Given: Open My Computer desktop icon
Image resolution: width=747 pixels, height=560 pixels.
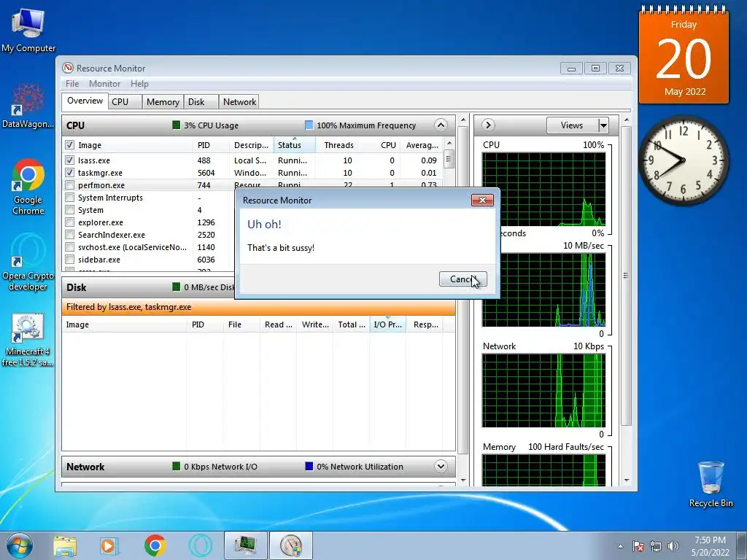Looking at the screenshot, I should pyautogui.click(x=28, y=29).
